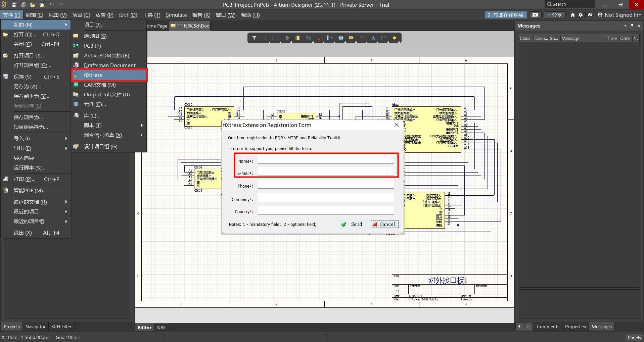Switch to the Properties panel tab
644x342 pixels.
(x=575, y=327)
